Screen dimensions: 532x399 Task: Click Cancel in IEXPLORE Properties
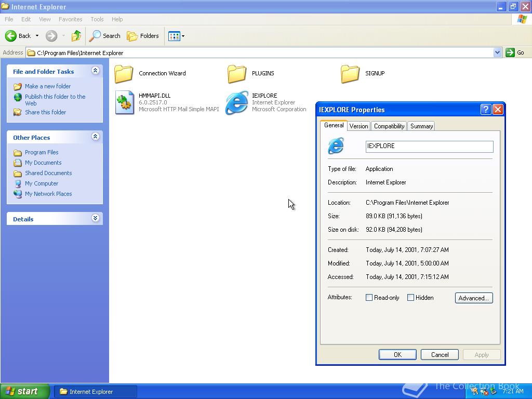[440, 354]
